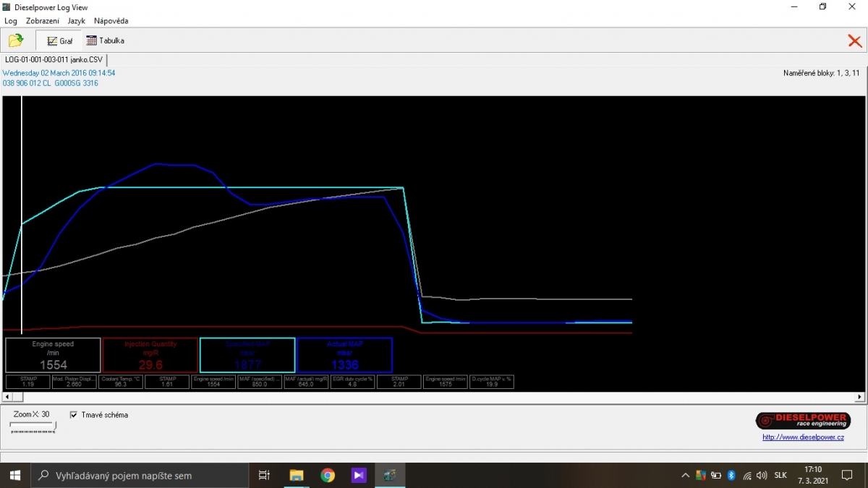The height and width of the screenshot is (488, 868).
Task: Switch to the Graf chart view
Action: [60, 41]
